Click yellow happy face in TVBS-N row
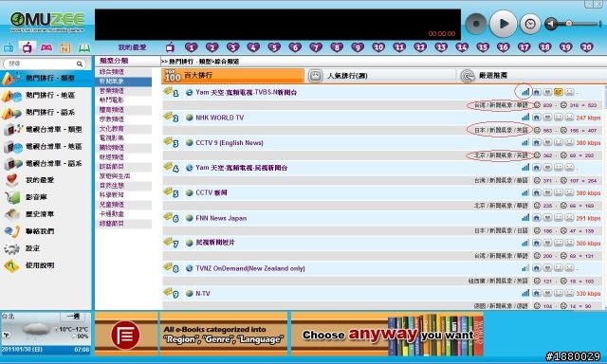The image size is (607, 364). [x=559, y=92]
